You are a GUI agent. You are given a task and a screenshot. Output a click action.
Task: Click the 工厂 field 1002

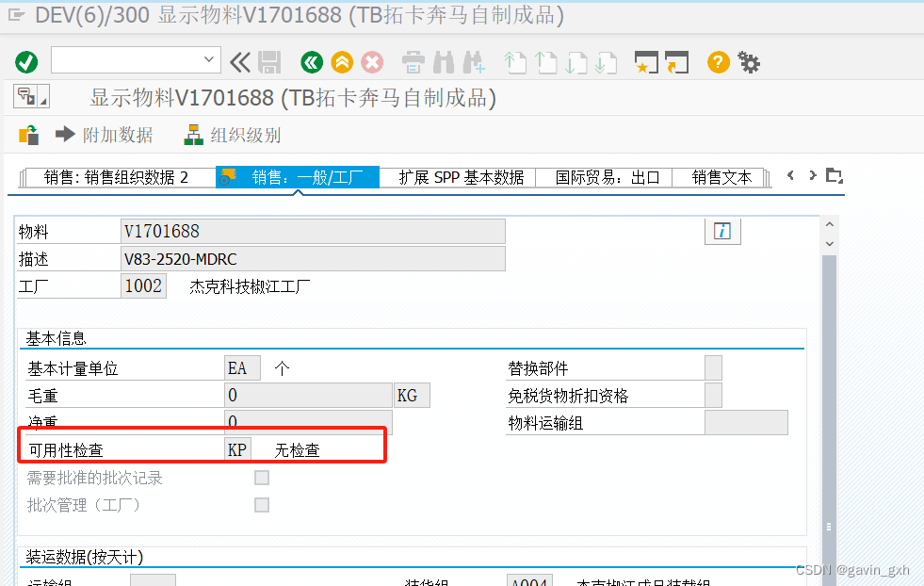coord(143,285)
